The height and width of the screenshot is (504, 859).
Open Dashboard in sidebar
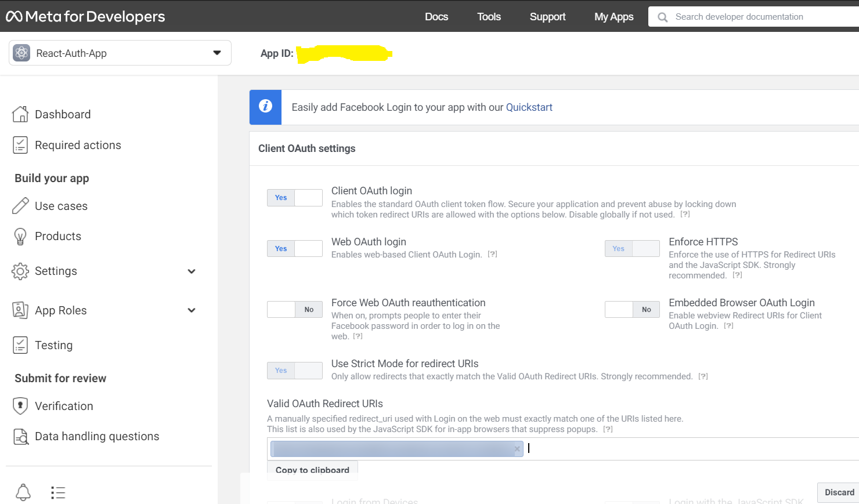tap(63, 114)
